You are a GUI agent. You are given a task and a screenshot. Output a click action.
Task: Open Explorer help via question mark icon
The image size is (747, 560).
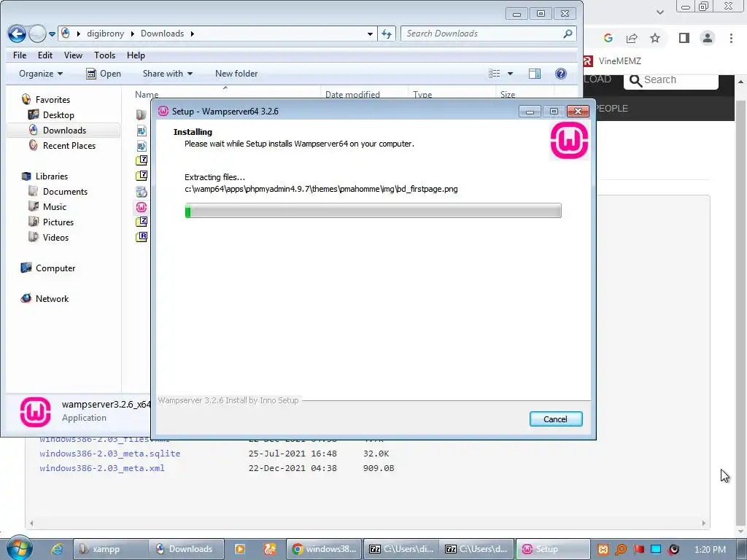561,74
